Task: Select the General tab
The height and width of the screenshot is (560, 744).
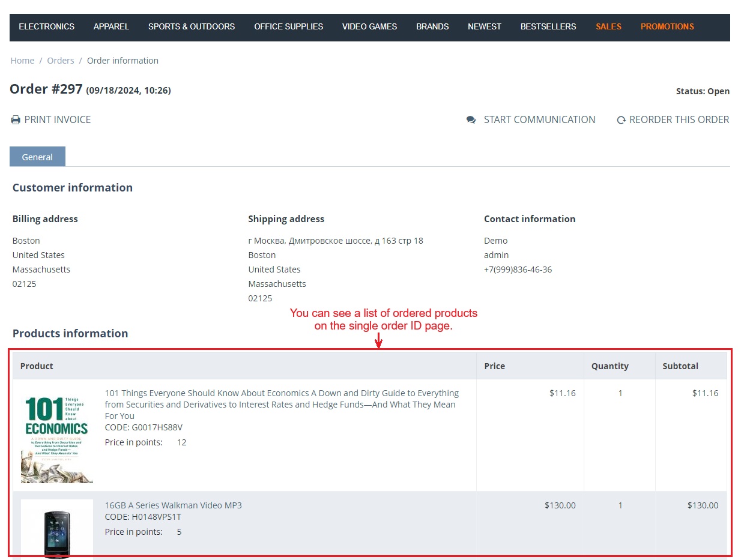Action: (x=37, y=157)
